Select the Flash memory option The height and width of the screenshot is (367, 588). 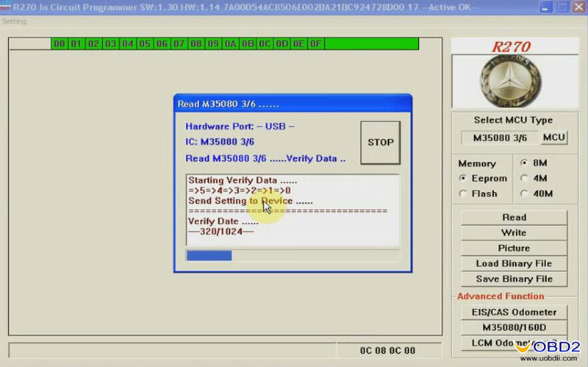click(478, 193)
